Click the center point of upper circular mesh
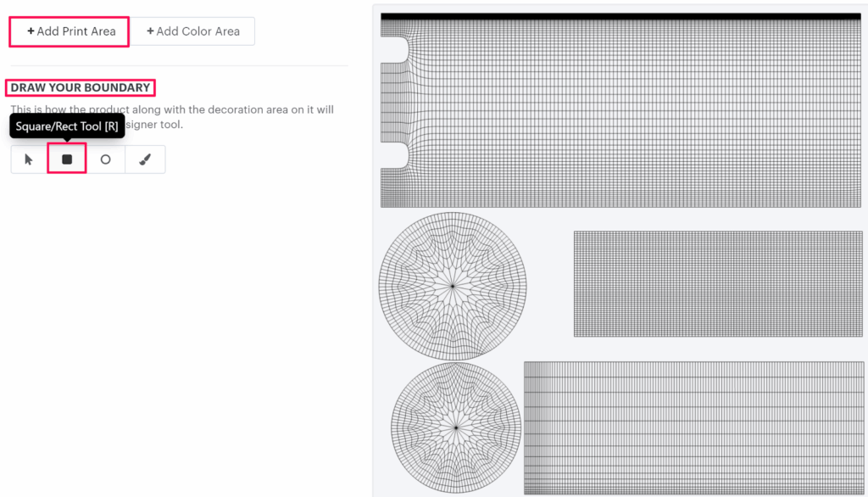Screen dimensions: 868x497 [x=453, y=287]
